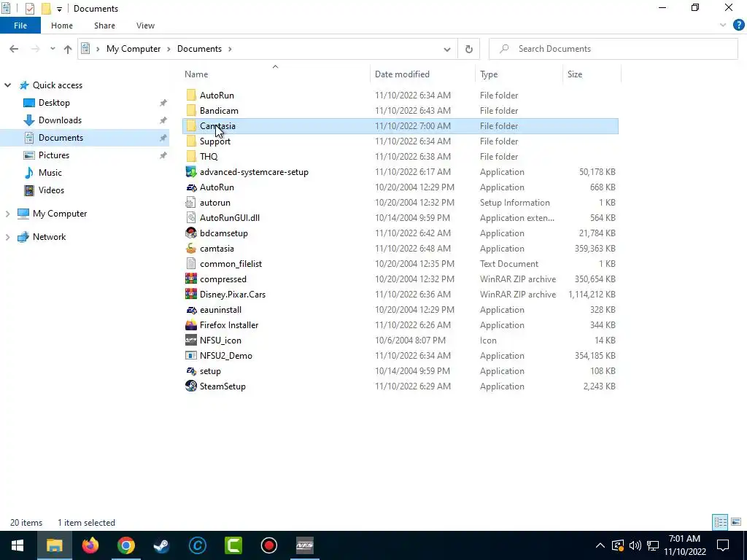The width and height of the screenshot is (747, 560).
Task: Select the Firefox Installer icon
Action: coord(191,325)
